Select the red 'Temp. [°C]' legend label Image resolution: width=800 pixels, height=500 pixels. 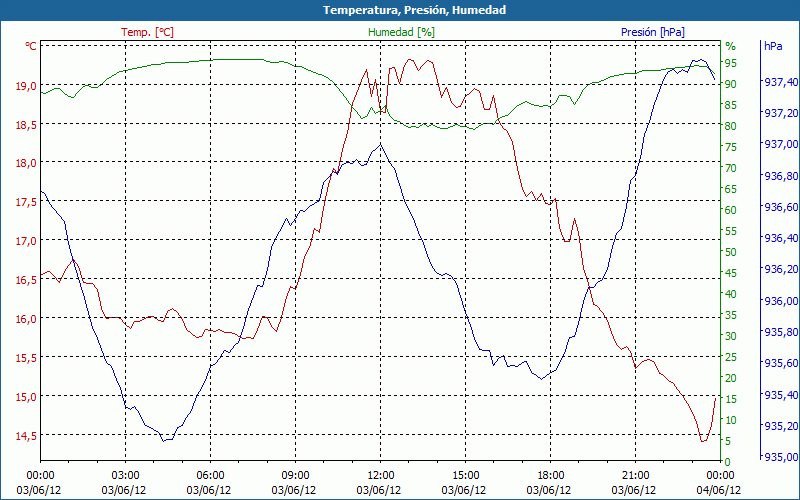coord(147,32)
